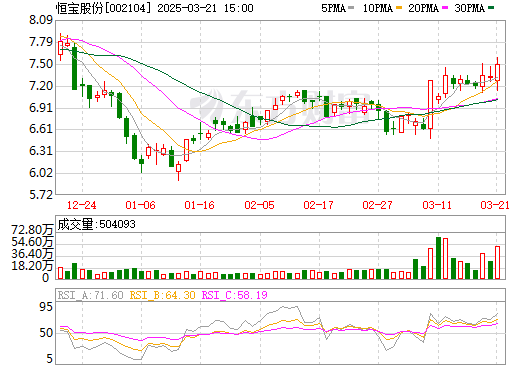Click the 02-27 date axis label
The height and width of the screenshot is (365, 520).
(x=377, y=205)
